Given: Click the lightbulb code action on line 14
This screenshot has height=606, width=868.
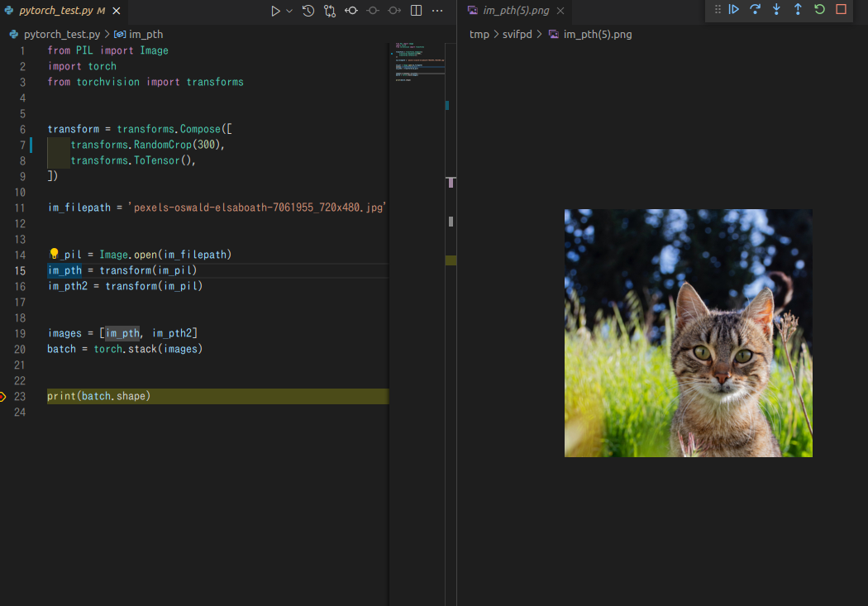Looking at the screenshot, I should pyautogui.click(x=54, y=254).
